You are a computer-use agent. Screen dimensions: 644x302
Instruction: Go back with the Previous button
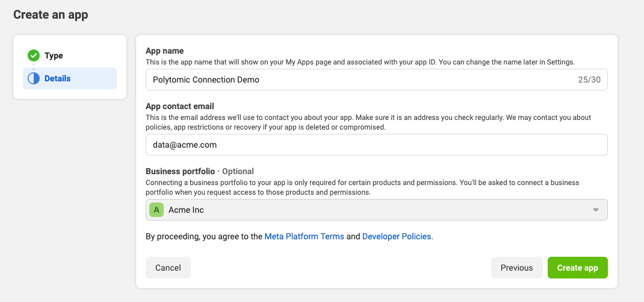[x=516, y=268]
